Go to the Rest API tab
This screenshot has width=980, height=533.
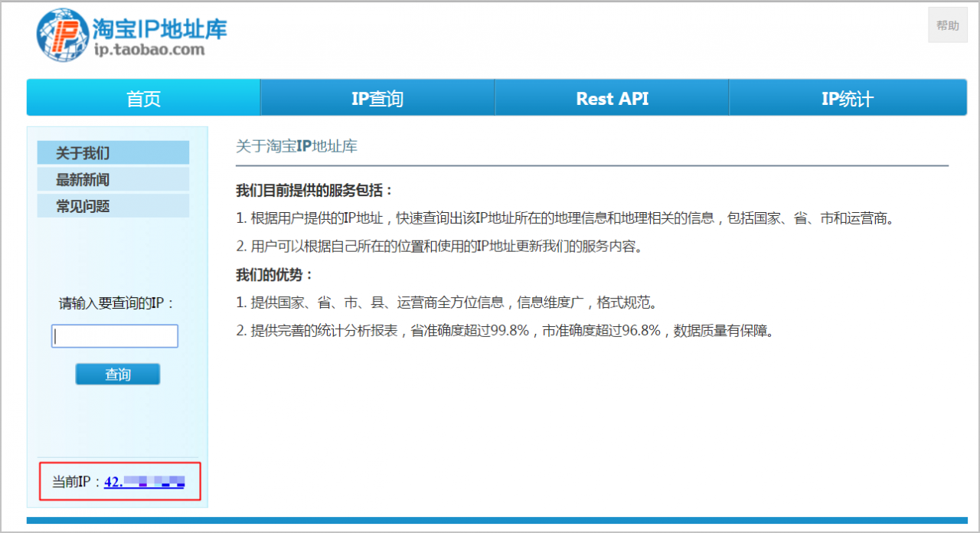click(x=612, y=98)
